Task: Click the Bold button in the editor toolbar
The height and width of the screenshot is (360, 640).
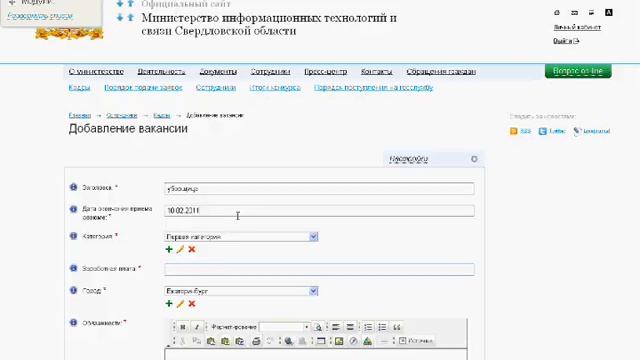Action: click(183, 327)
